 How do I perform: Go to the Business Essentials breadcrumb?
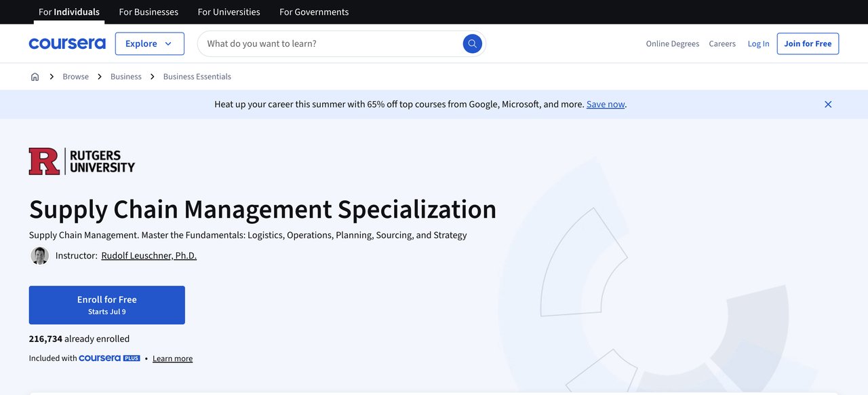click(197, 77)
